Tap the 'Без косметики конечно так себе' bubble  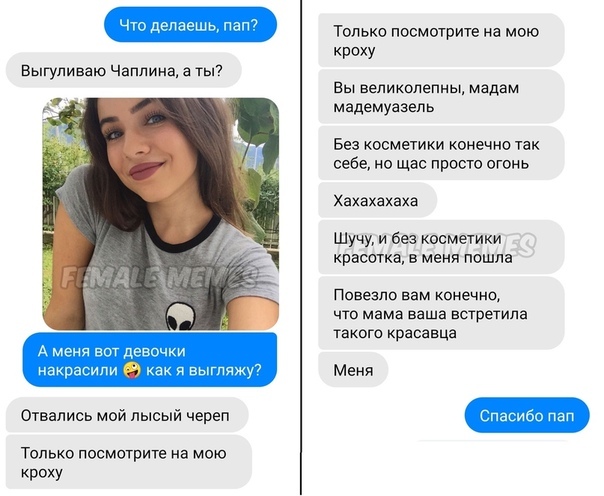point(441,153)
